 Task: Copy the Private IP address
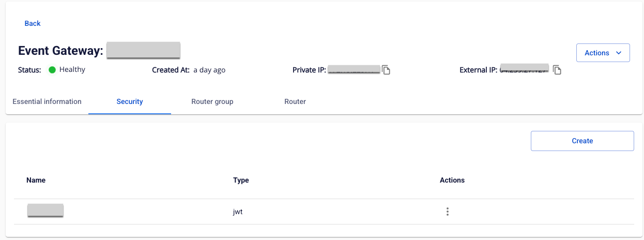click(x=386, y=70)
